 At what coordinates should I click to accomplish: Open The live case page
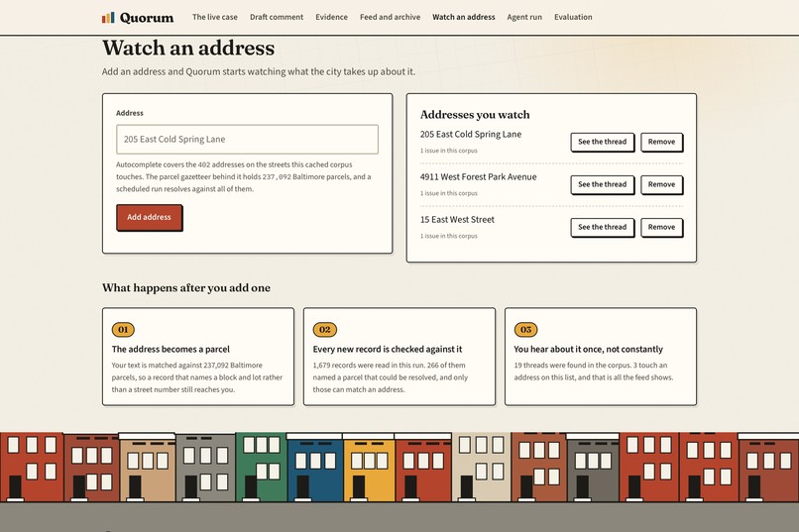pyautogui.click(x=214, y=17)
